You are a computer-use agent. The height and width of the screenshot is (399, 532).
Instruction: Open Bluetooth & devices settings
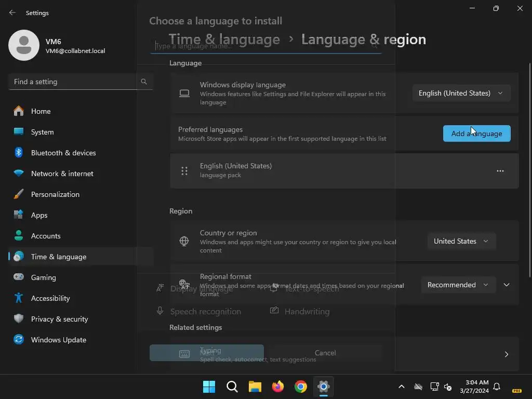tap(81, 153)
